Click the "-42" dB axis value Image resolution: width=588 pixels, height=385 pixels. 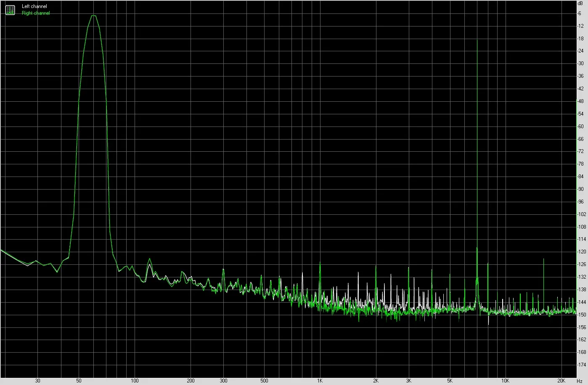click(x=580, y=89)
